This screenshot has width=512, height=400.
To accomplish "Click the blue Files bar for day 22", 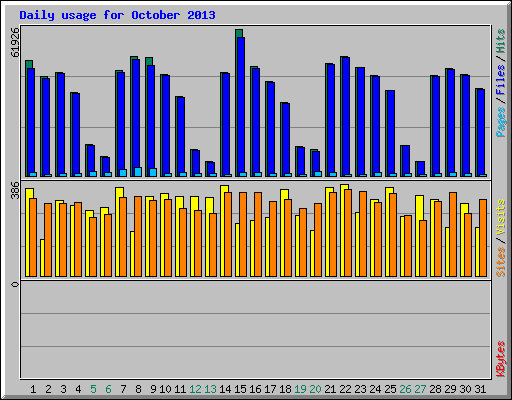I will [346, 116].
